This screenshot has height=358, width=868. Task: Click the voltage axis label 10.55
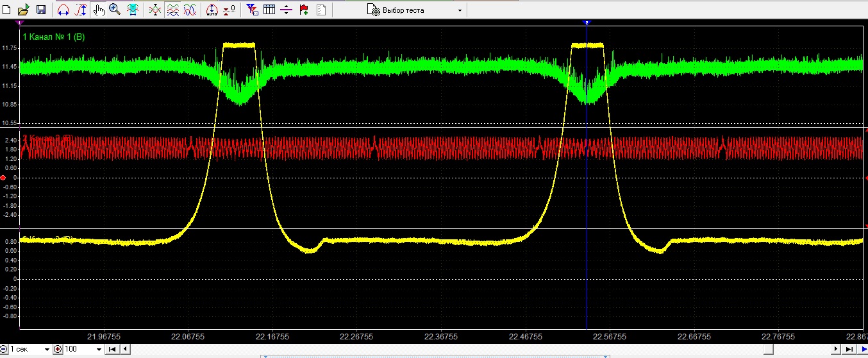click(10, 123)
